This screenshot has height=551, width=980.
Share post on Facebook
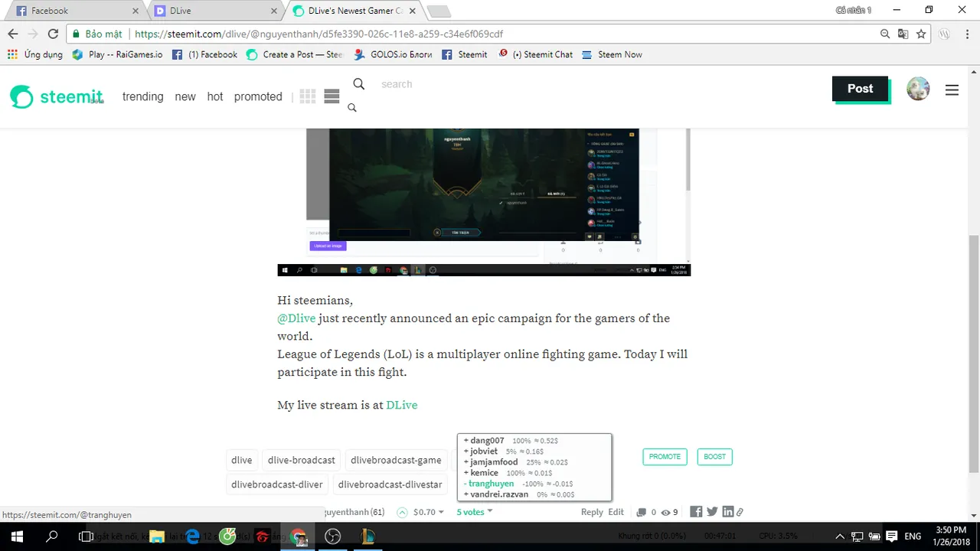[x=696, y=512]
